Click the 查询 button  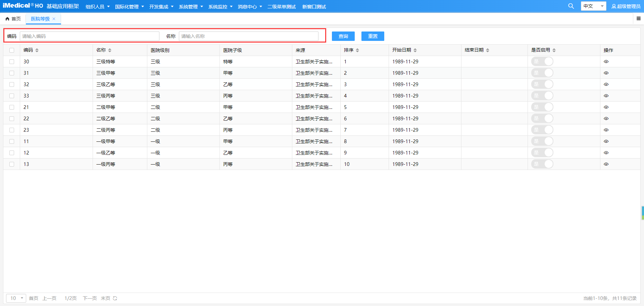343,36
